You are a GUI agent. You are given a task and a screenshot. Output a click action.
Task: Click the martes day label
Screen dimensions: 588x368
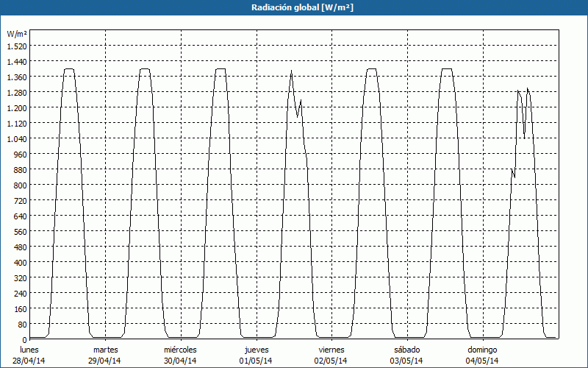tap(105, 350)
